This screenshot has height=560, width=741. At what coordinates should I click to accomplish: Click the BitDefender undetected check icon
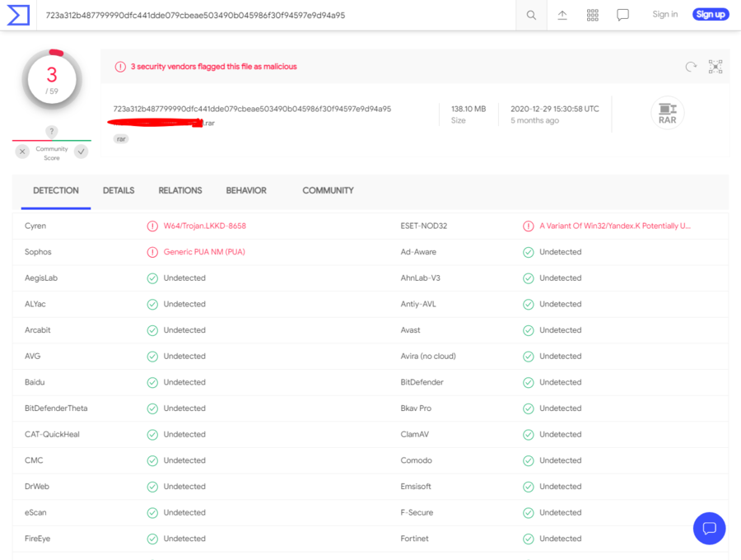[529, 382]
